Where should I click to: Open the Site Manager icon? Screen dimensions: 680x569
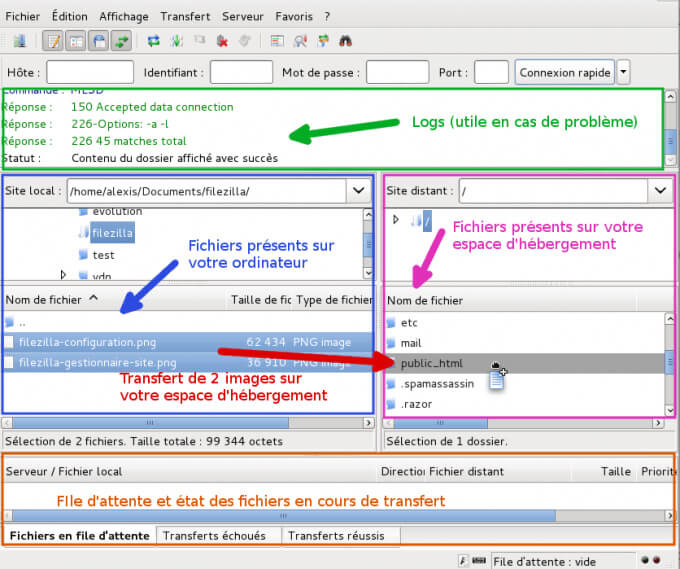coord(20,41)
